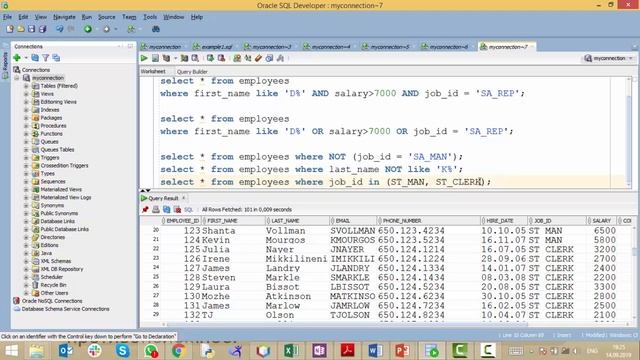
Task: Click the Open folder icon in main toolbar
Action: pyautogui.click(x=20, y=29)
